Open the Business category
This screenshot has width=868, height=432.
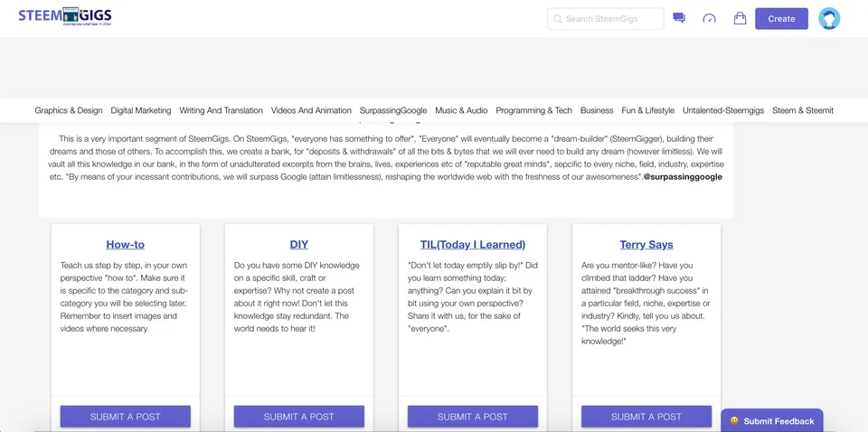[597, 110]
